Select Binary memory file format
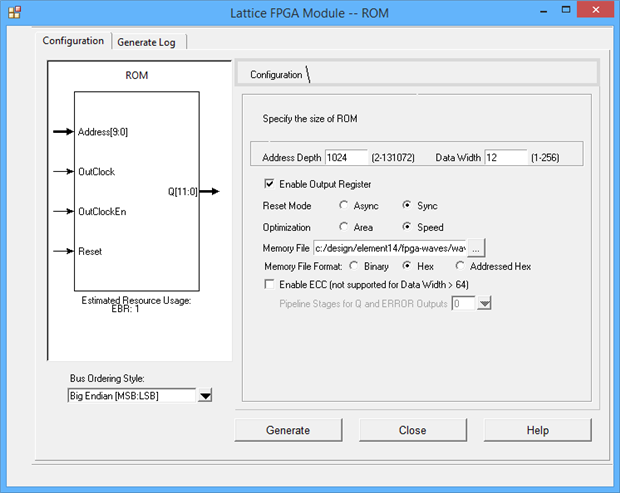The height and width of the screenshot is (493, 620). point(353,266)
